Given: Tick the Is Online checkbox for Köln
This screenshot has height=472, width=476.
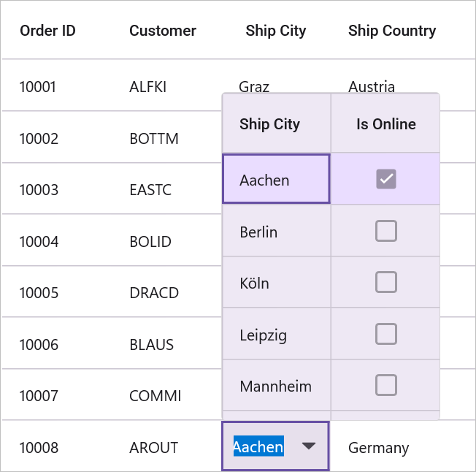Looking at the screenshot, I should (385, 282).
